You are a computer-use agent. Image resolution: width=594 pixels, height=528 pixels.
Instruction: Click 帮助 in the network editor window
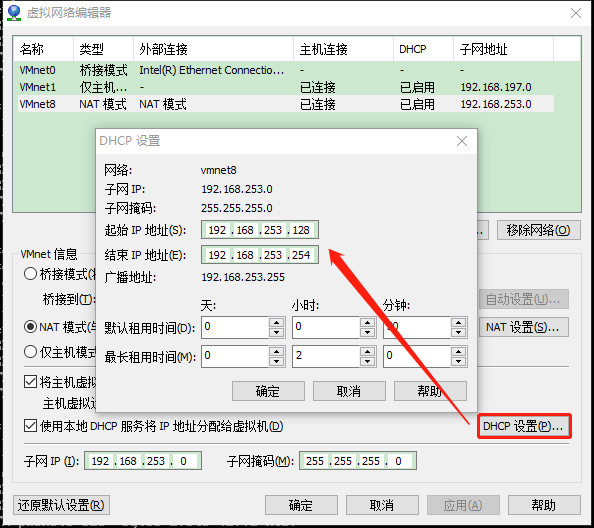point(544,505)
